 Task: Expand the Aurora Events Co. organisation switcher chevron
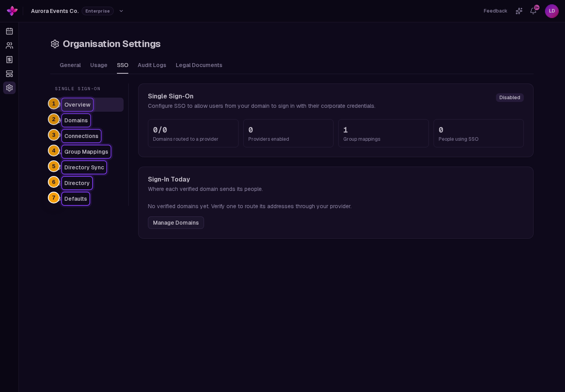[x=121, y=11]
